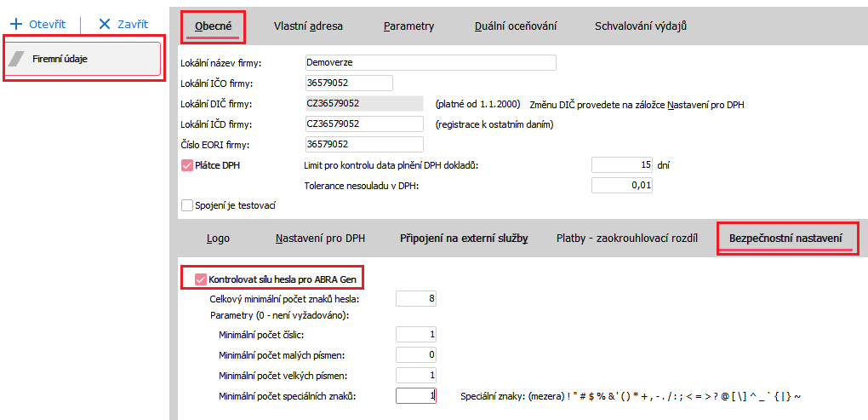Click the Lokální IČO firmy field
The height and width of the screenshot is (420, 868).
coord(348,83)
